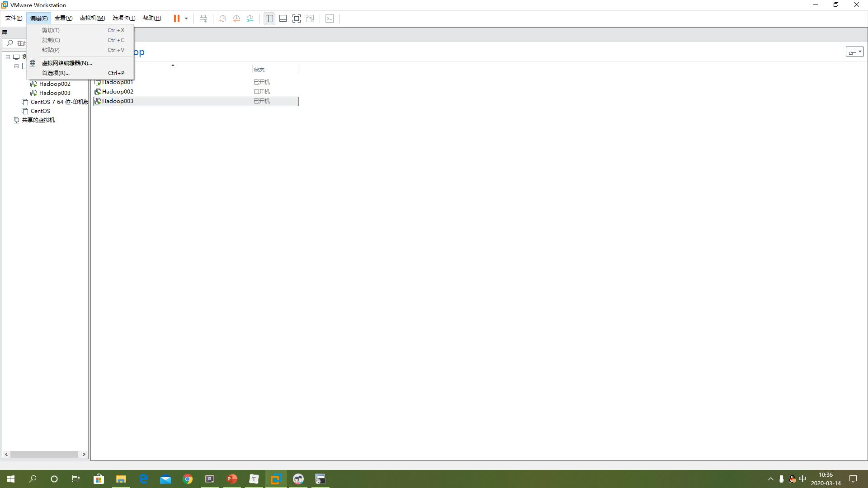Open the 查看(V) menu
The width and height of the screenshot is (868, 488).
[63, 18]
